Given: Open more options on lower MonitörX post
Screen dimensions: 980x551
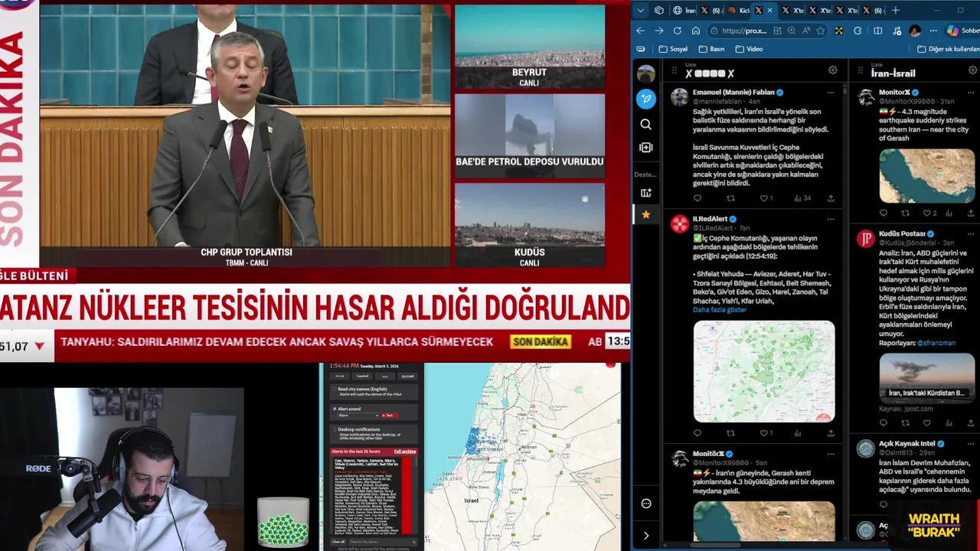Looking at the screenshot, I should pyautogui.click(x=831, y=454).
